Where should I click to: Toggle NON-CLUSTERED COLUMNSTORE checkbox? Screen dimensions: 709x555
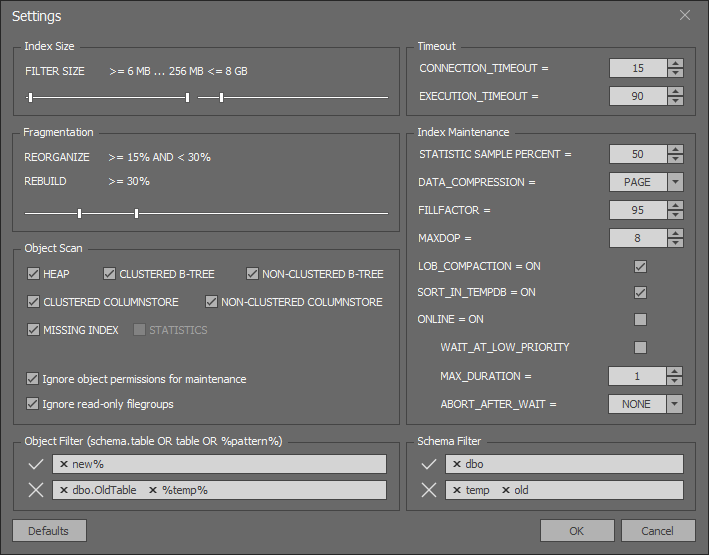[211, 302]
